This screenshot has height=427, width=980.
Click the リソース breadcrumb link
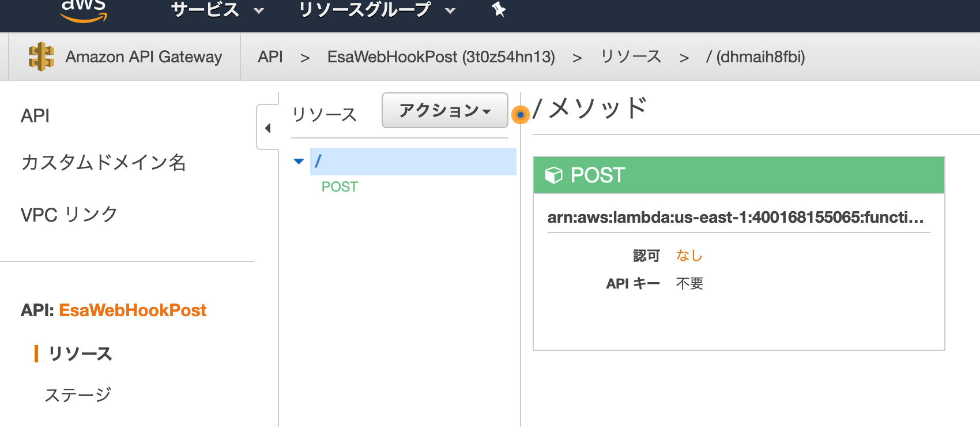pyautogui.click(x=631, y=57)
